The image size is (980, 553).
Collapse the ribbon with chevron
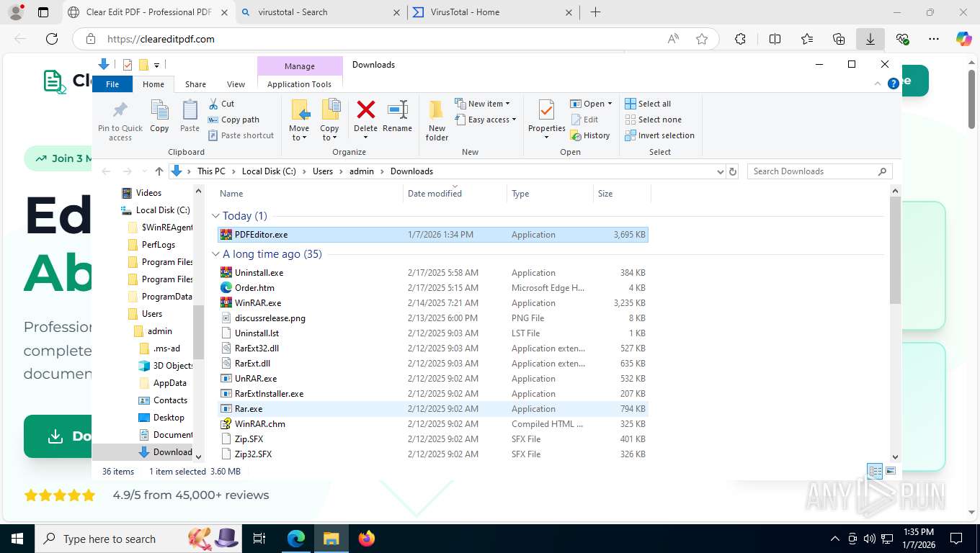878,84
